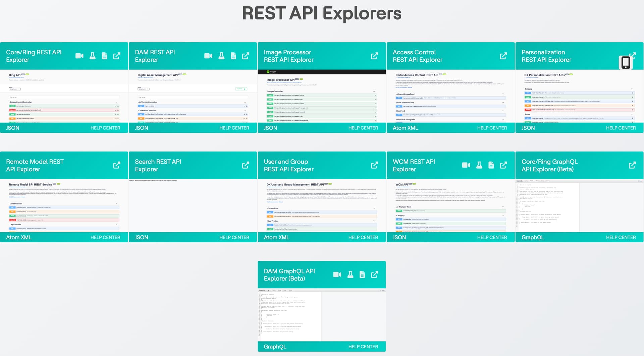Click mobile device icon on Personalization card
644x356 pixels.
tap(625, 63)
